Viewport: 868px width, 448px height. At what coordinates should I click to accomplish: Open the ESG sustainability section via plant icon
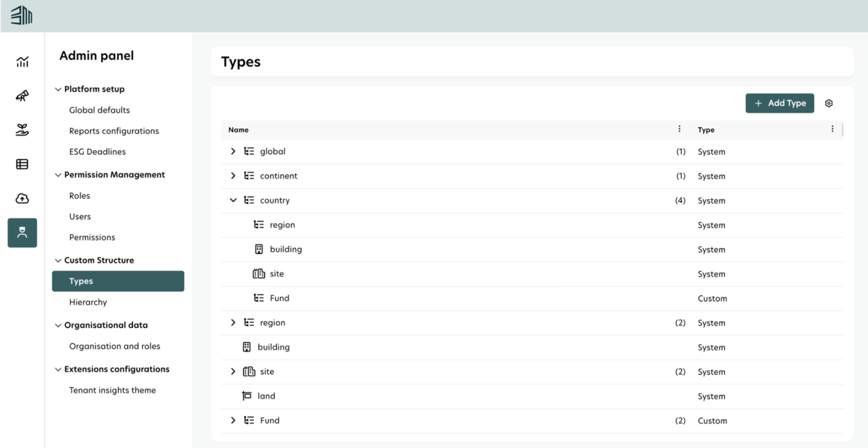click(22, 130)
